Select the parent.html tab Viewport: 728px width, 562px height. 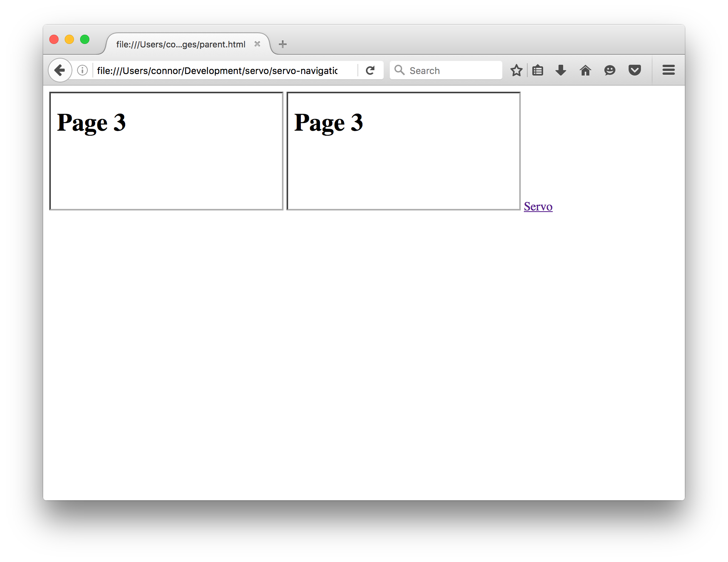click(181, 44)
